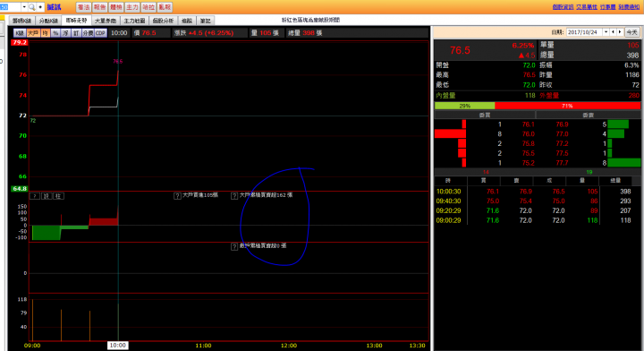644x351 pixels.
Task: Click the first link in top-right links
Action: click(x=563, y=7)
